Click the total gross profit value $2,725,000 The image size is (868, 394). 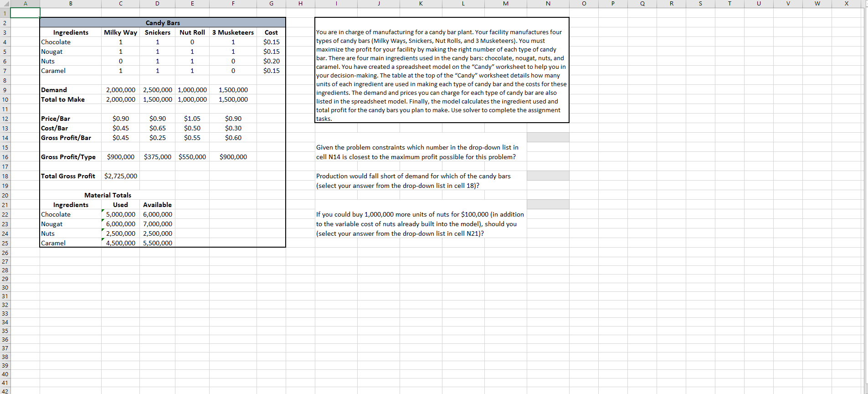click(120, 176)
